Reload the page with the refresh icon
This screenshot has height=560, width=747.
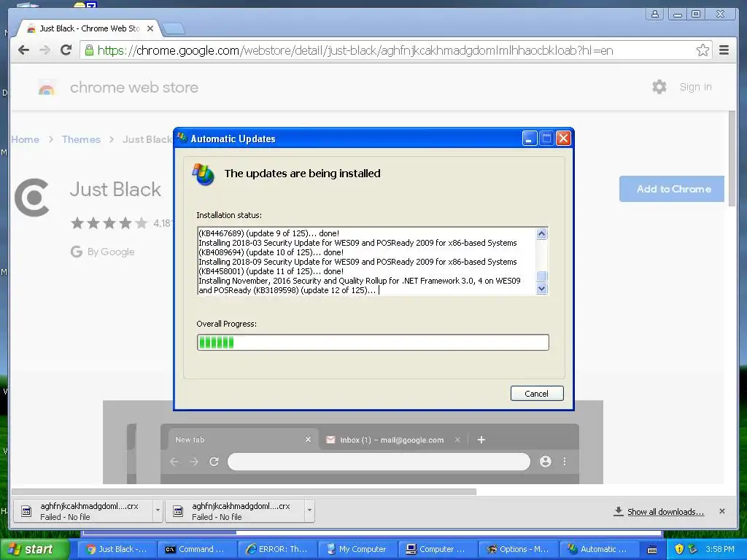click(x=66, y=50)
